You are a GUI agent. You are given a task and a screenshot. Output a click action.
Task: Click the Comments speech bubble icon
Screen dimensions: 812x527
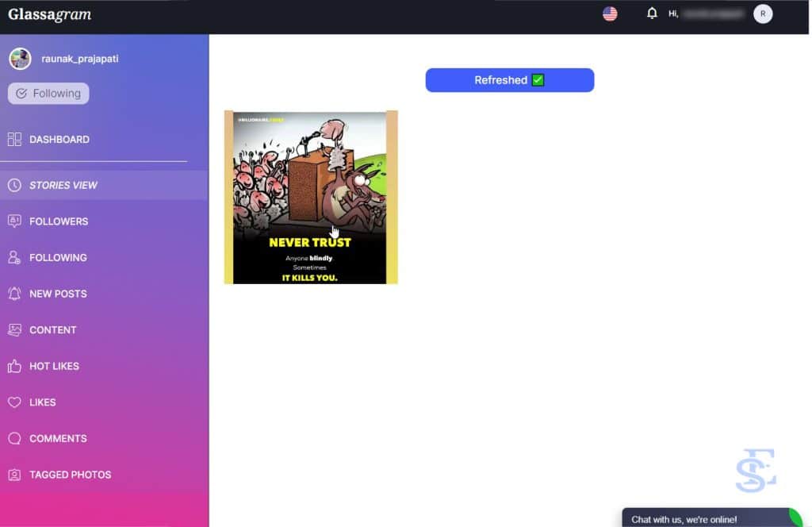(14, 439)
